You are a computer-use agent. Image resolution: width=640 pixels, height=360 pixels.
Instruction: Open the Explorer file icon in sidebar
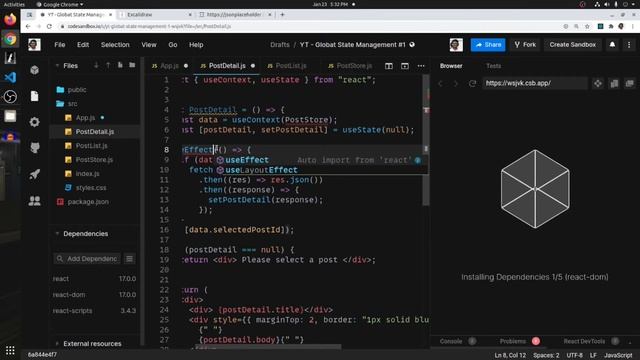(x=35, y=96)
